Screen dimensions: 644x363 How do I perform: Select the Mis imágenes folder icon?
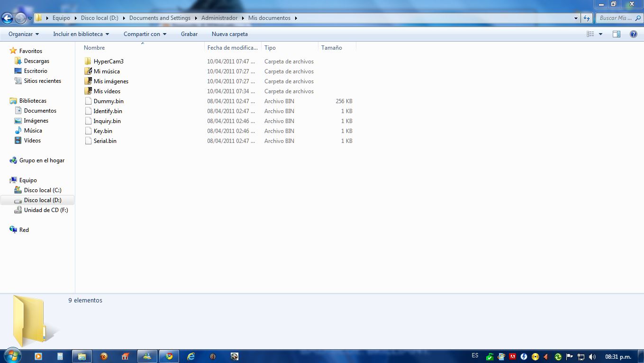click(88, 81)
